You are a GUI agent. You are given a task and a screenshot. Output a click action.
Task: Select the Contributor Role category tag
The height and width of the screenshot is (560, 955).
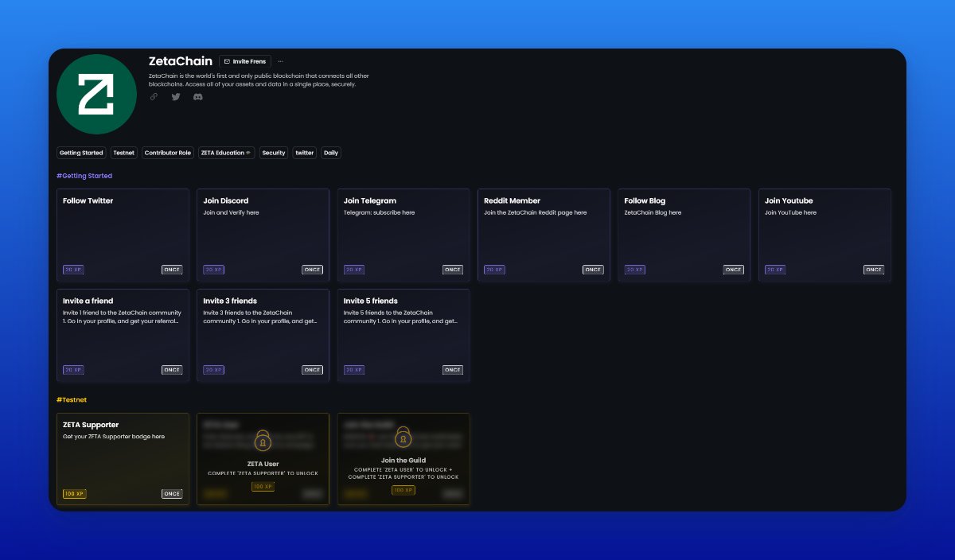[x=168, y=153]
